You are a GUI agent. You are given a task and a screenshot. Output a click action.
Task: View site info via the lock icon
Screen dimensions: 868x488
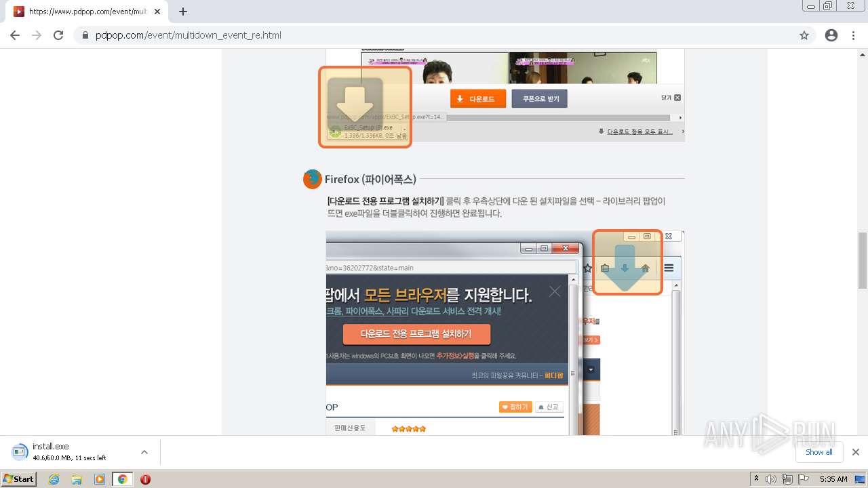[85, 35]
